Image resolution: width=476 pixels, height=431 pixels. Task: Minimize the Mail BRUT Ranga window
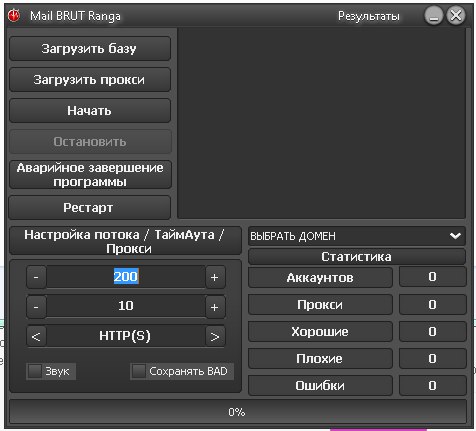[x=434, y=16]
